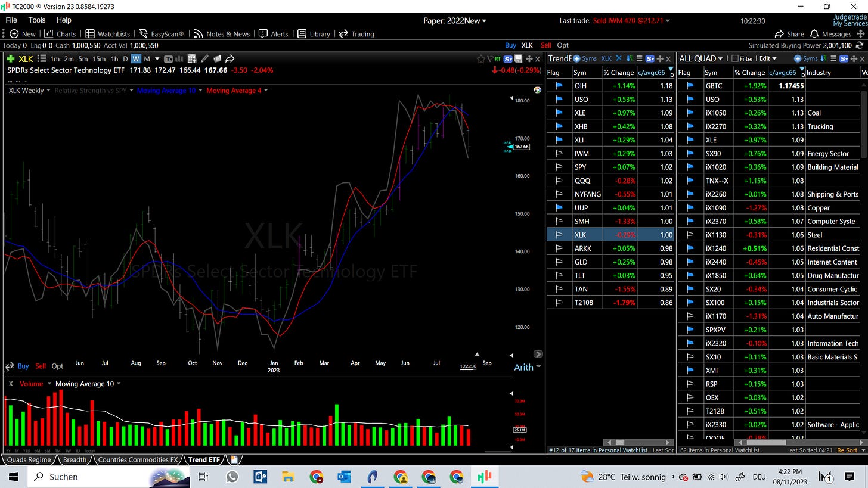Open the watchlist picker icon next to XLK

pyautogui.click(x=42, y=58)
